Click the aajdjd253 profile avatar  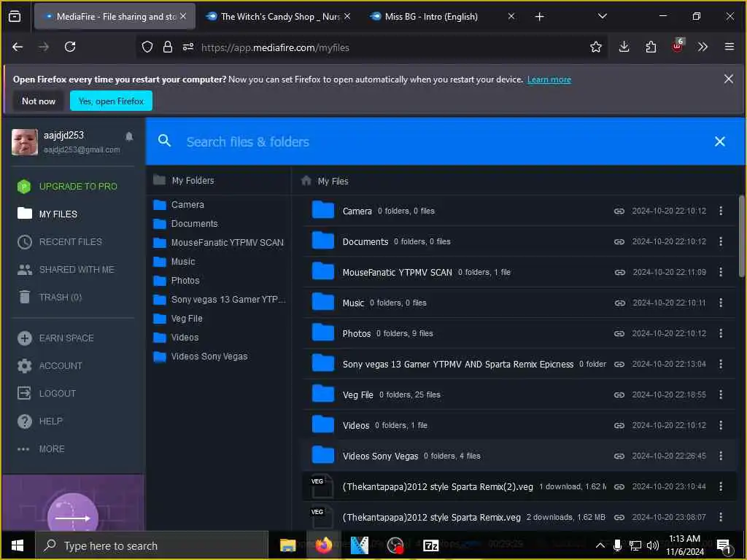point(24,142)
